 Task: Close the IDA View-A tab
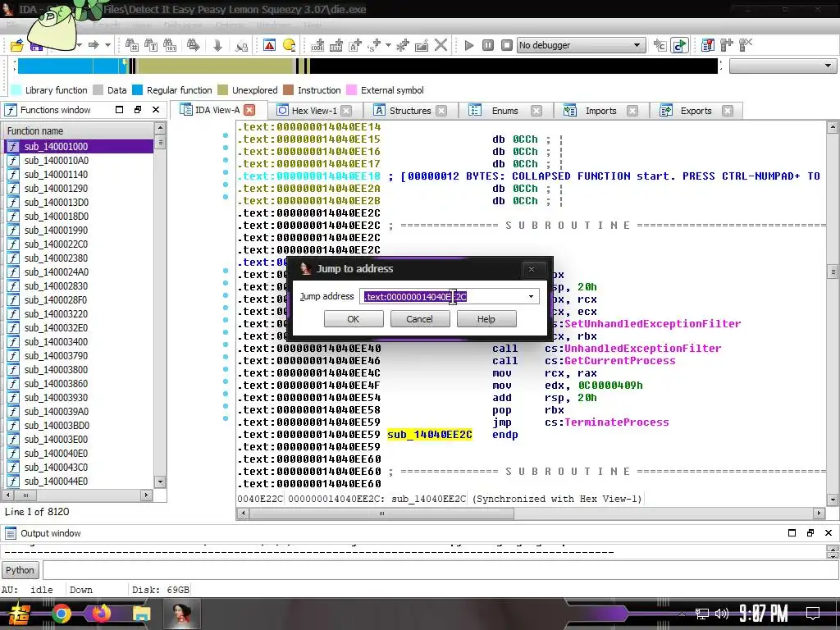pyautogui.click(x=249, y=110)
